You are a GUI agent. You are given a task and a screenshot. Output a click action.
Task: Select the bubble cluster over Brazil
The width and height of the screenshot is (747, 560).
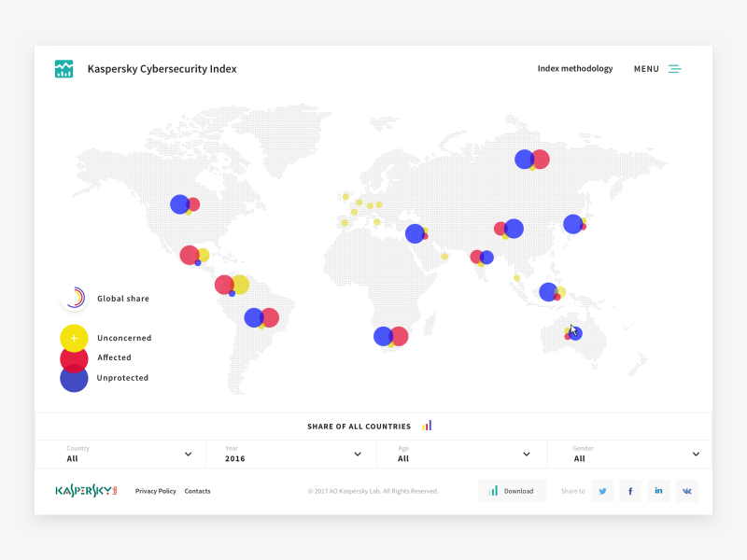pyautogui.click(x=261, y=318)
